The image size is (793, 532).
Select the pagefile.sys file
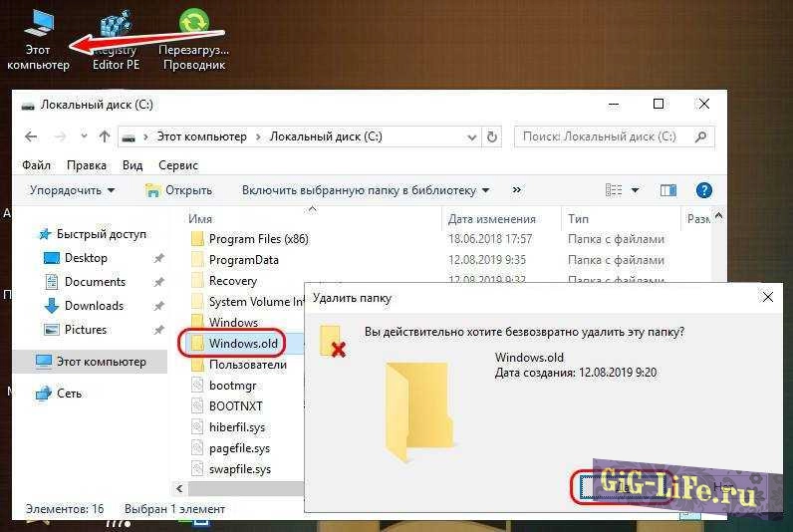tap(230, 448)
